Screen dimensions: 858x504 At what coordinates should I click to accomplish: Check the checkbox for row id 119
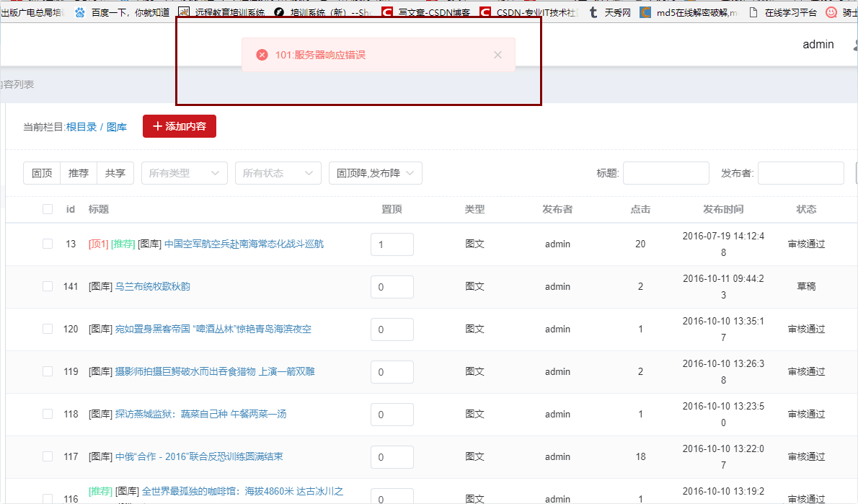48,371
